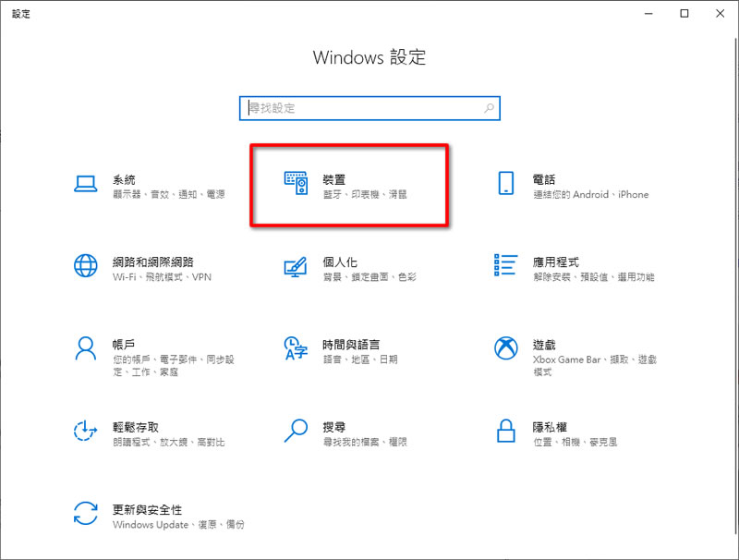Click the 輕鬆存取 dashed clock icon
The image size is (739, 560).
(x=85, y=431)
